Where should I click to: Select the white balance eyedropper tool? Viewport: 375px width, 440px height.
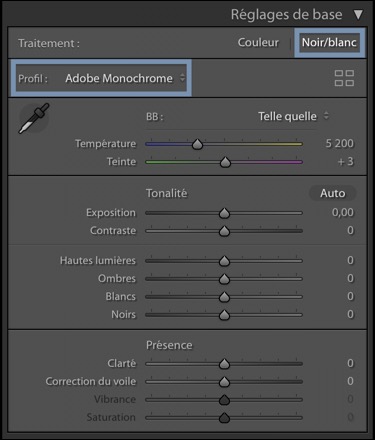[x=34, y=118]
